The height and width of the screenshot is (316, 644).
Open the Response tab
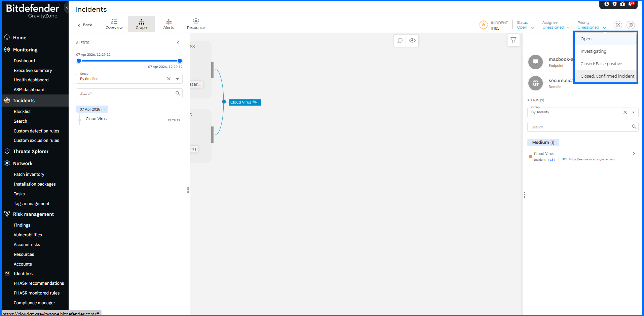tap(196, 24)
